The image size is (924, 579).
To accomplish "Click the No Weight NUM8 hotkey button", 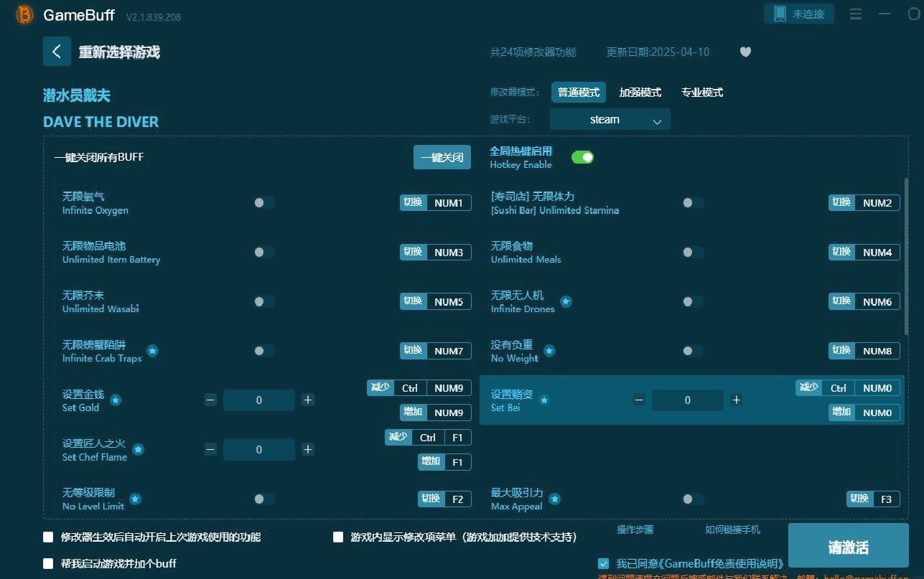I will tap(864, 351).
